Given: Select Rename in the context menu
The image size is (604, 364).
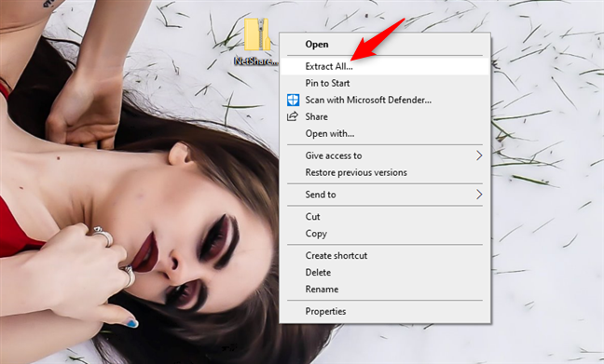Looking at the screenshot, I should click(x=385, y=289).
